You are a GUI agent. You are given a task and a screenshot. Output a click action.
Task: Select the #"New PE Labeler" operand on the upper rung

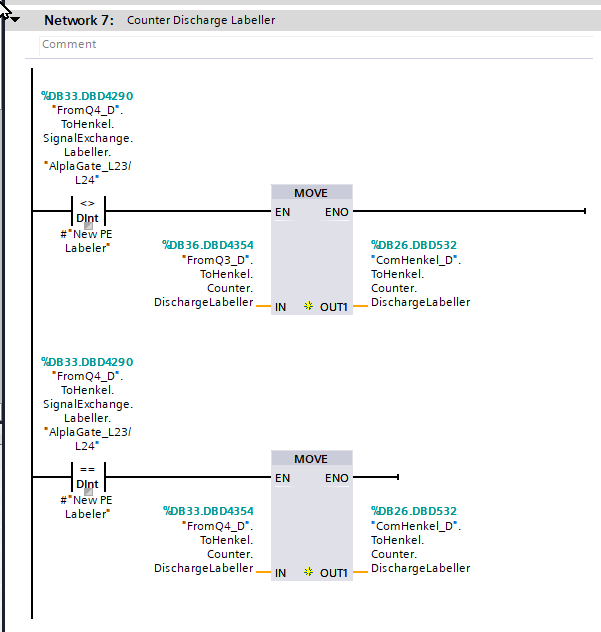point(87,241)
